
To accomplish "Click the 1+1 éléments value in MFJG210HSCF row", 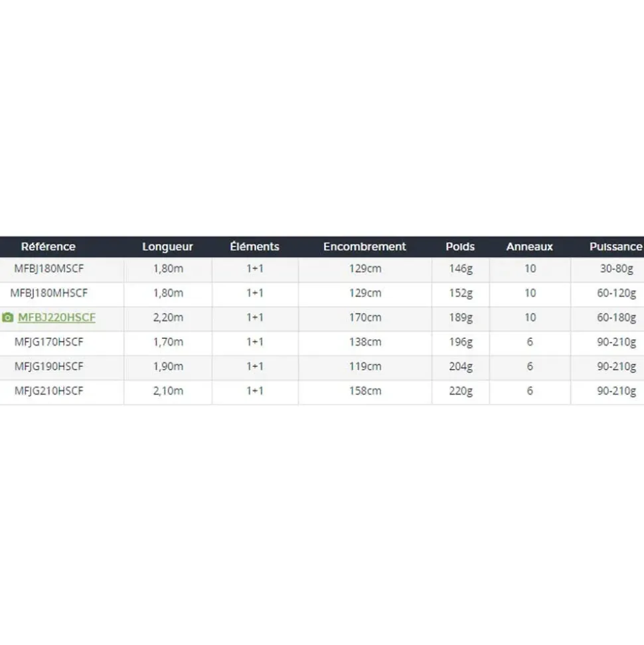I will pos(255,391).
